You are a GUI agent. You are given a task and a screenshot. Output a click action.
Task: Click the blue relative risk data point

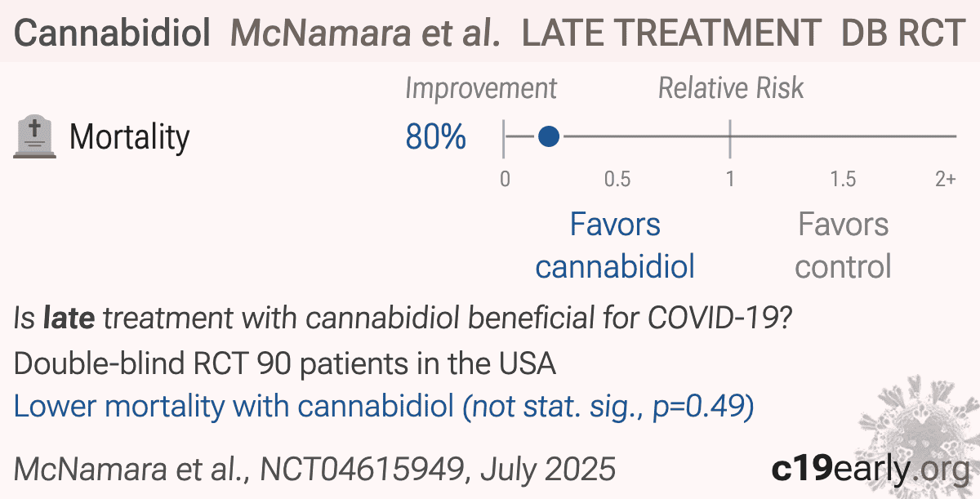coord(549,136)
